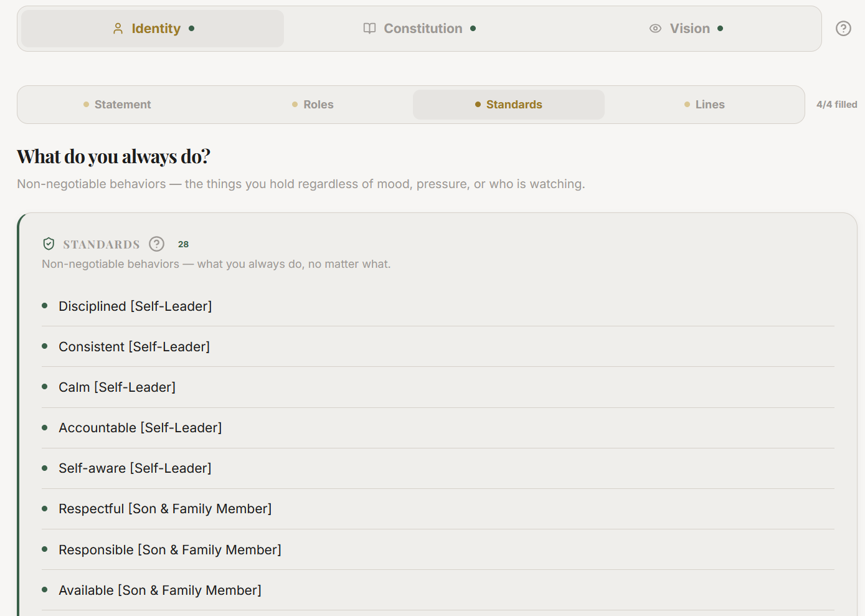Select Accountable [Self-Leader] standard
The width and height of the screenshot is (865, 616).
tap(438, 428)
